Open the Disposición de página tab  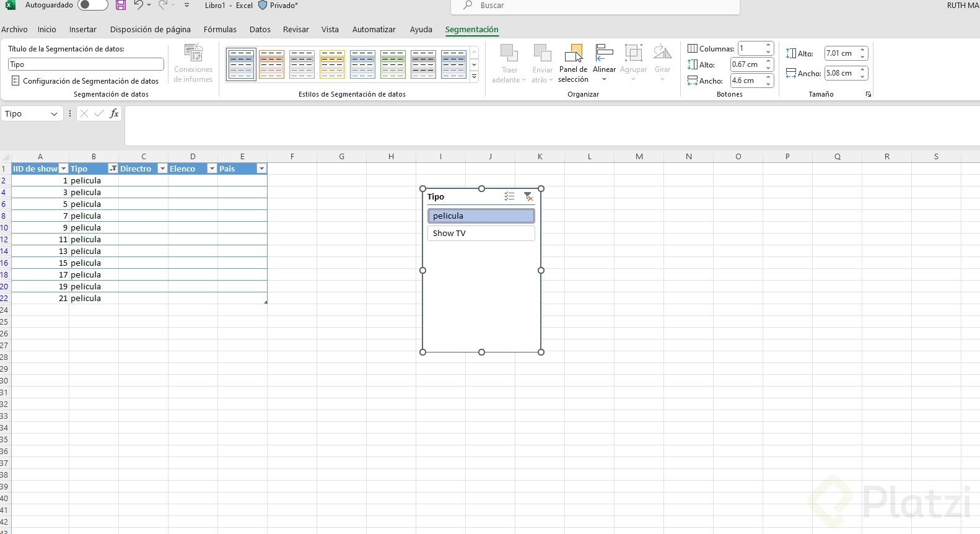coord(151,29)
